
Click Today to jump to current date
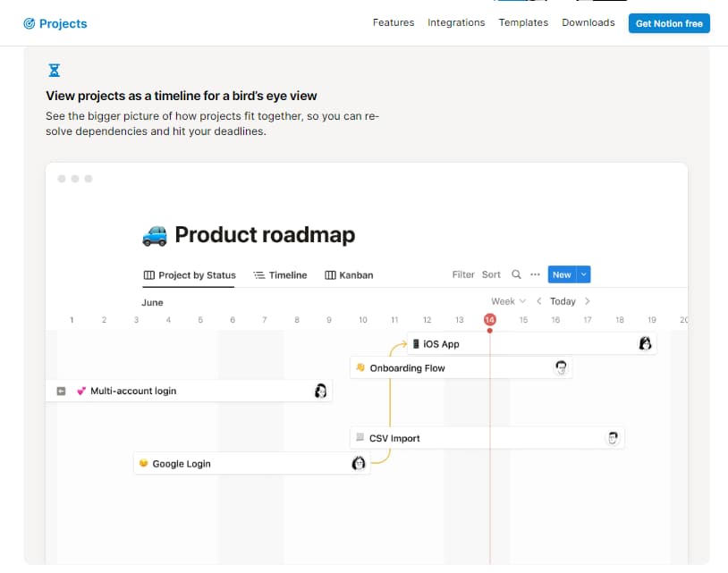click(563, 301)
